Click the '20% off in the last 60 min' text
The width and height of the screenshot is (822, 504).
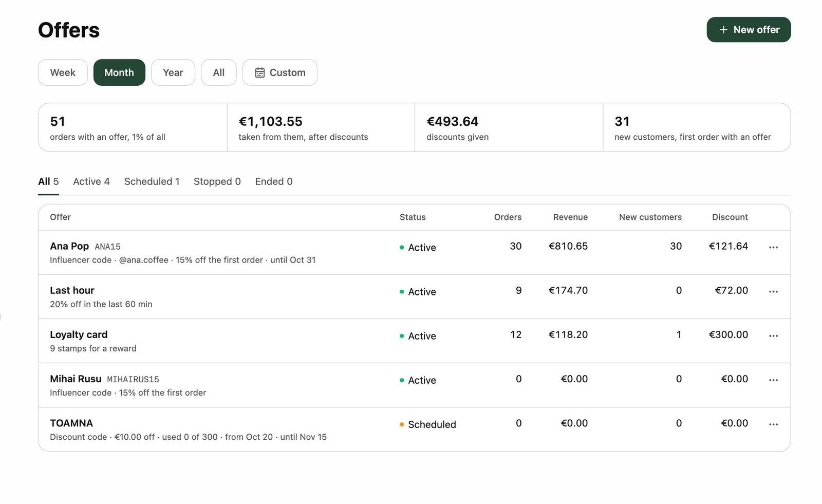point(101,304)
